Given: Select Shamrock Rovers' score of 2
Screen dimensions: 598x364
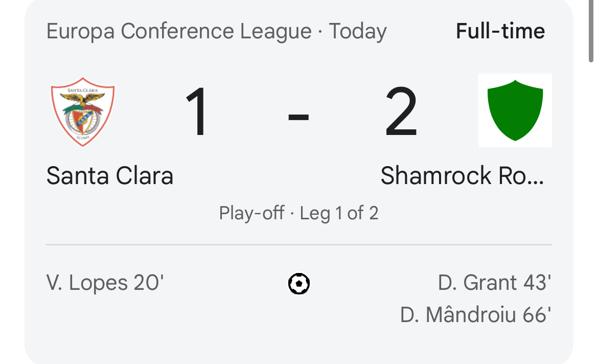Looking at the screenshot, I should [x=401, y=111].
